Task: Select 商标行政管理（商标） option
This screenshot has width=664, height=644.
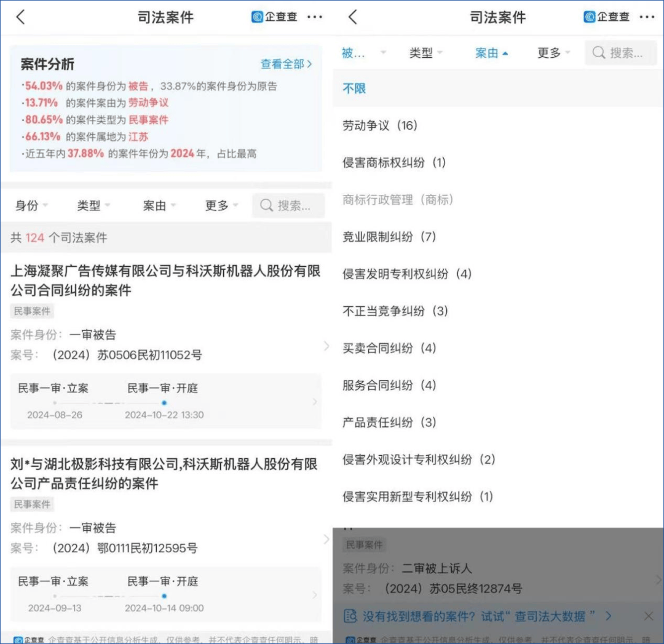Action: pos(498,199)
